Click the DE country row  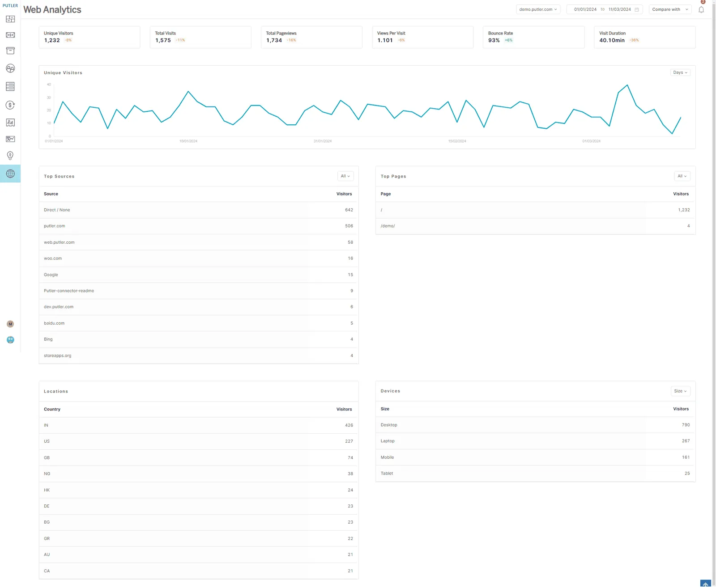(x=199, y=507)
